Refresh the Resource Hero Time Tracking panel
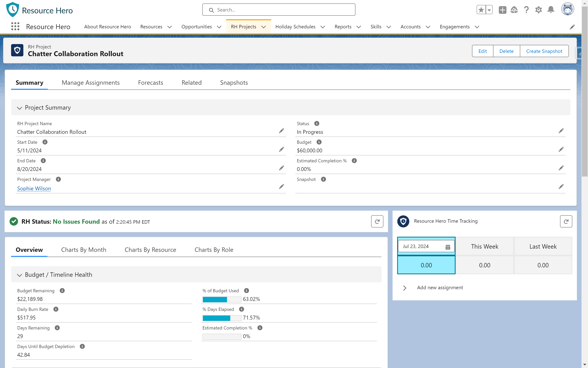Screen dimensions: 588x368 [x=566, y=221]
